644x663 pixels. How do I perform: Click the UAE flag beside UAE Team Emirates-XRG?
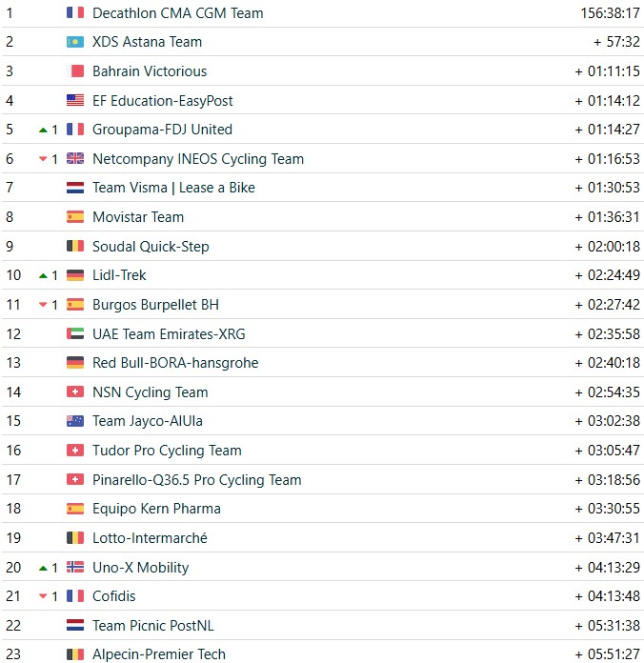click(75, 333)
